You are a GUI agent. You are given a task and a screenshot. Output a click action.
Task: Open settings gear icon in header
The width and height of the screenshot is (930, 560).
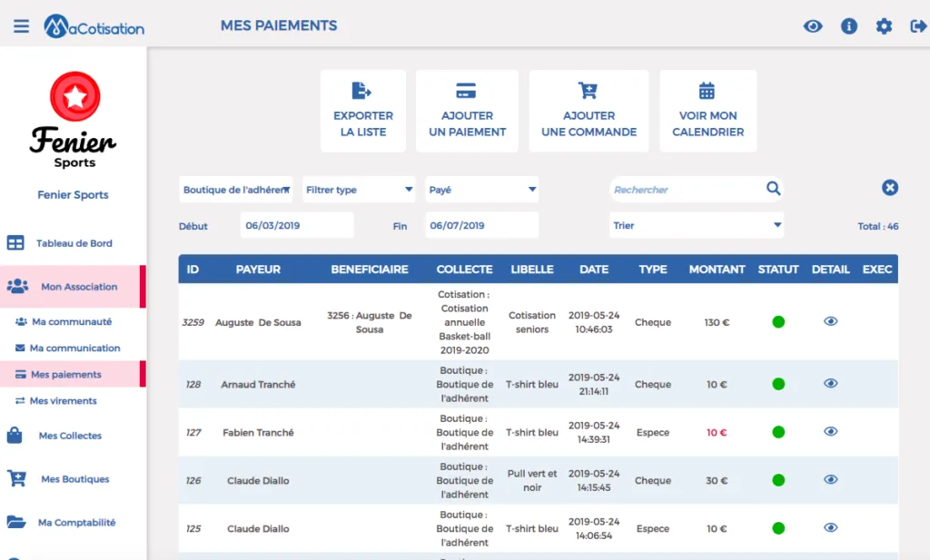tap(884, 26)
